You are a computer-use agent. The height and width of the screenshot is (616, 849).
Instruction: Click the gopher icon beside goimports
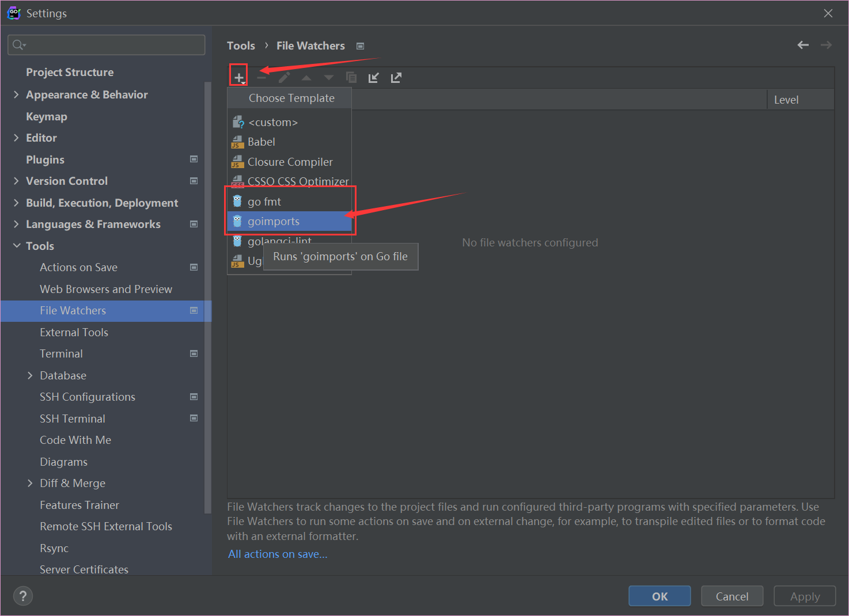(237, 221)
